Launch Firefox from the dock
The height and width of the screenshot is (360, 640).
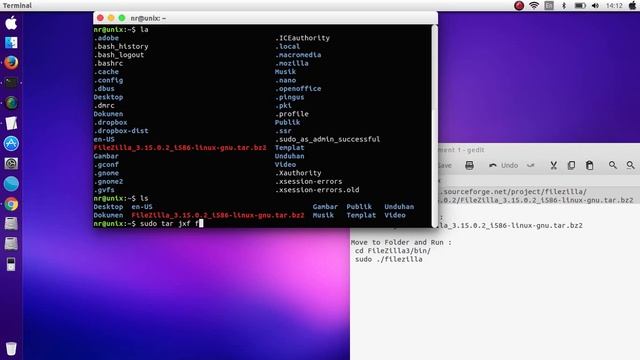pyautogui.click(x=11, y=63)
